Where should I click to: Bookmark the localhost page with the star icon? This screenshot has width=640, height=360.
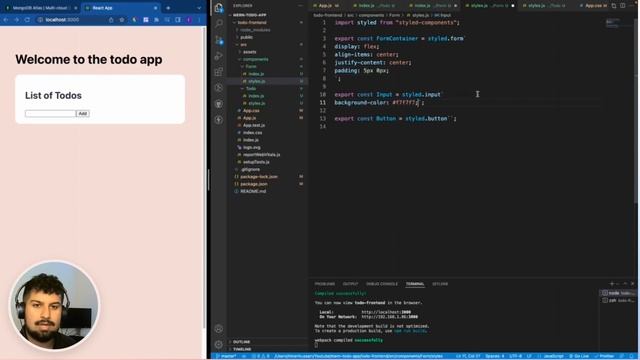[122, 20]
